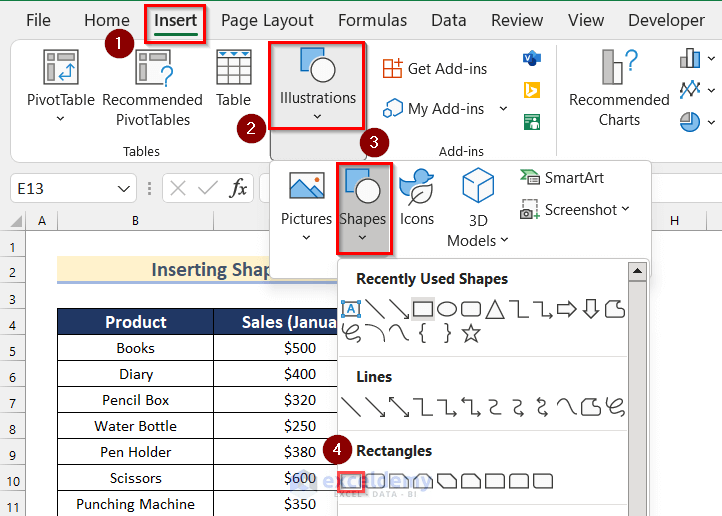Click Get Add-ins
The width and height of the screenshot is (722, 516).
click(435, 69)
